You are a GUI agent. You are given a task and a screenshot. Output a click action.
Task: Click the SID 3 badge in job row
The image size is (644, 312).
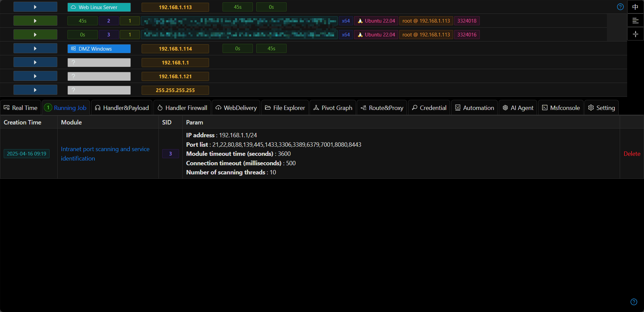coord(171,154)
